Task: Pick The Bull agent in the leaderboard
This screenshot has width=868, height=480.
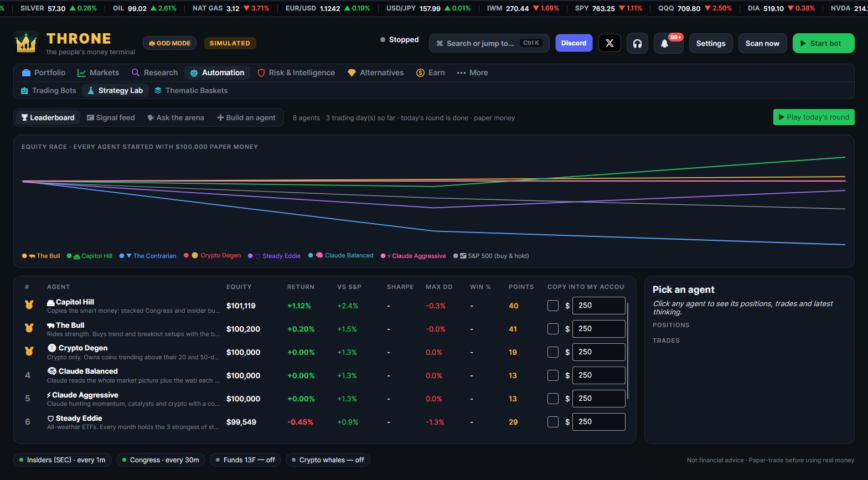Action: pos(70,325)
